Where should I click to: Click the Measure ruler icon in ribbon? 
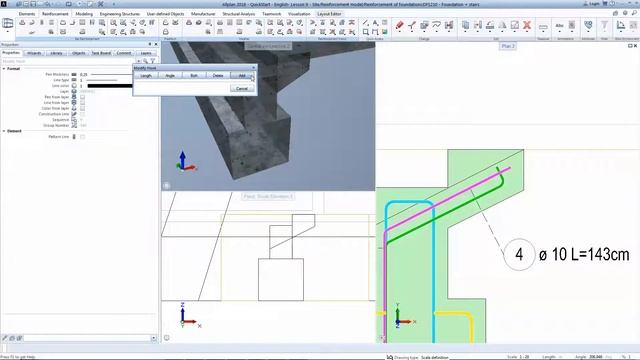click(543, 27)
